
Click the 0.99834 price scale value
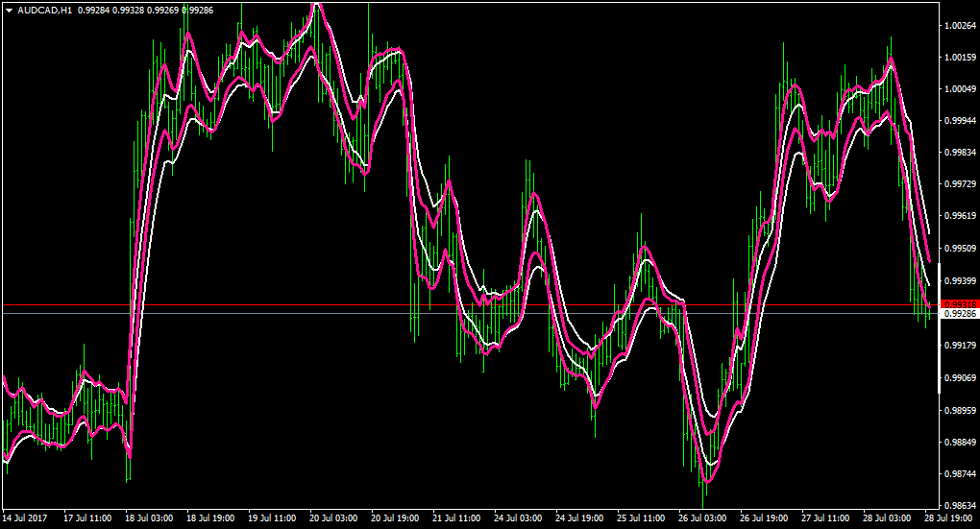(961, 153)
